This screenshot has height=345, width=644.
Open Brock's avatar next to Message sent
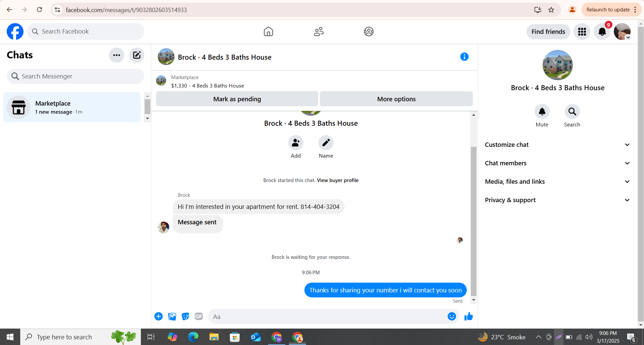coord(163,227)
